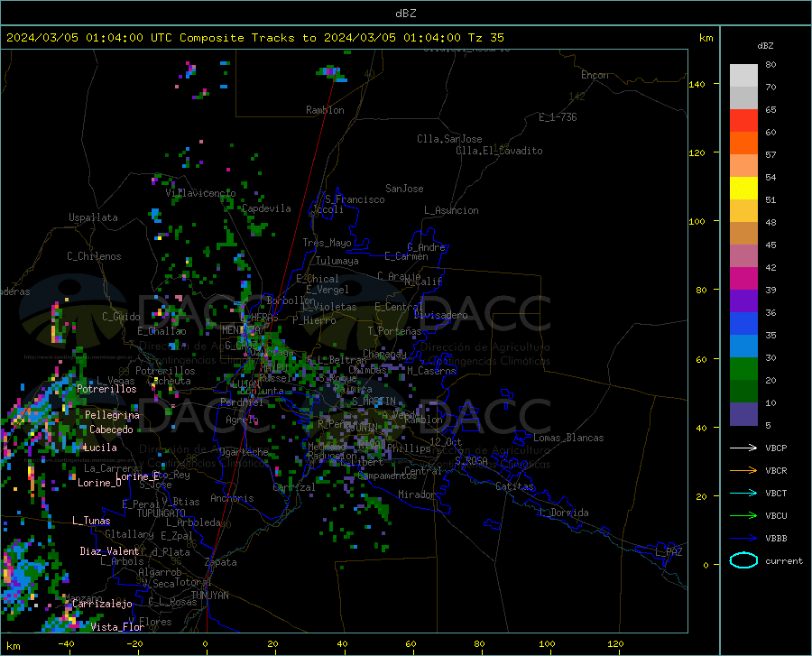Select the green 30 dBZ color swatch

coord(743,369)
